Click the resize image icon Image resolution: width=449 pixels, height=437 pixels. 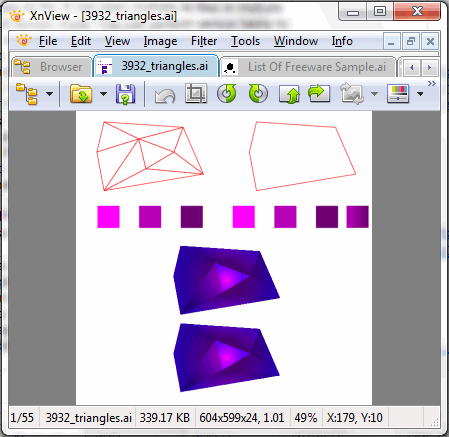[x=351, y=94]
